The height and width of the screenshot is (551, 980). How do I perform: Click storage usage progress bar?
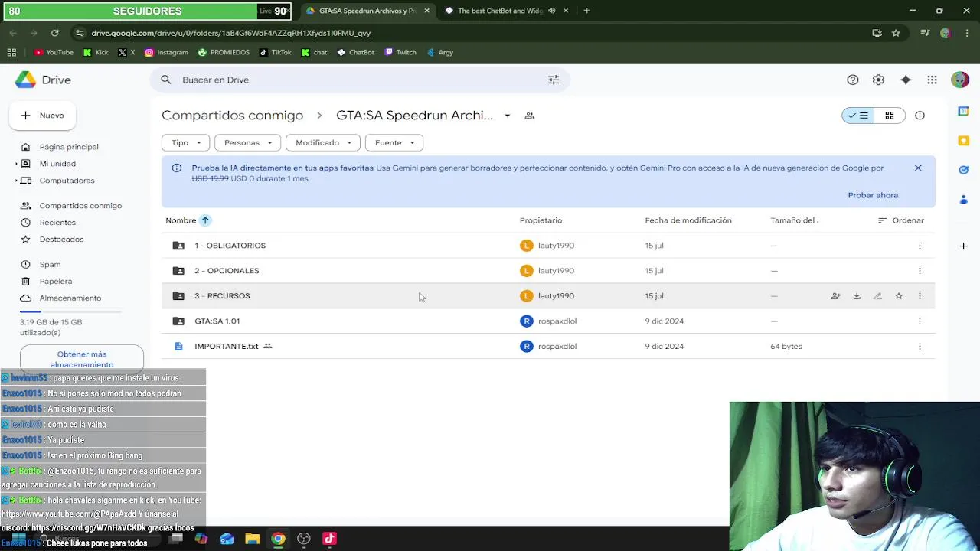[70, 312]
